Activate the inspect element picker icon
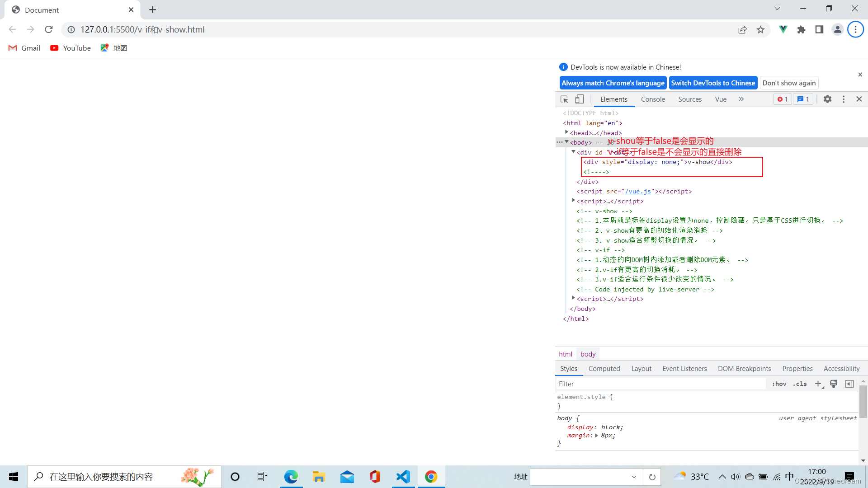The width and height of the screenshot is (868, 488). point(564,99)
